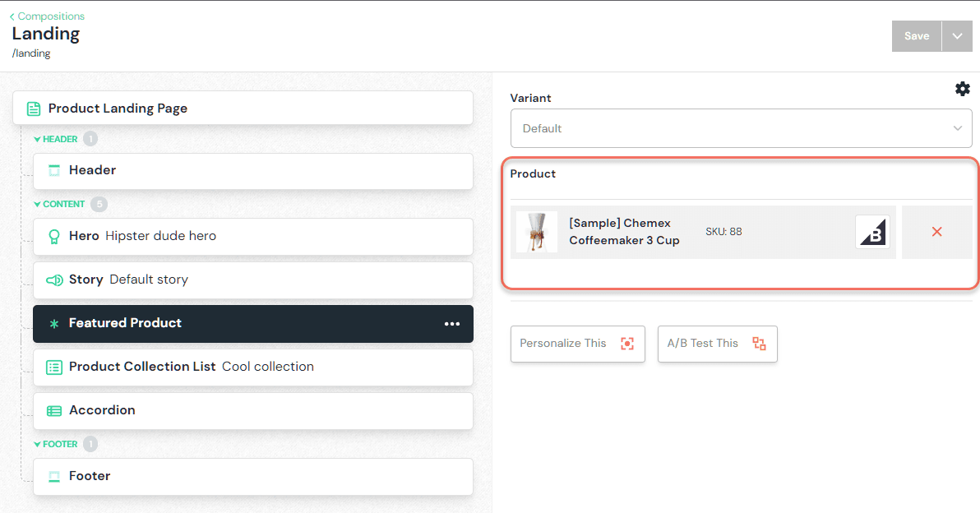Collapse the CONTENT section
This screenshot has width=980, height=513.
36,204
